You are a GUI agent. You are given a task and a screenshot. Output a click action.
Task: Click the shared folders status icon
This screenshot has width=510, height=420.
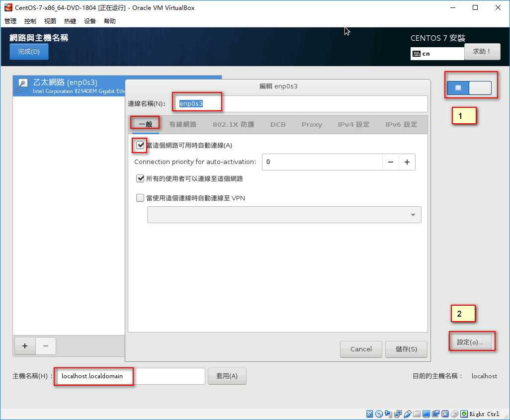pyautogui.click(x=417, y=414)
